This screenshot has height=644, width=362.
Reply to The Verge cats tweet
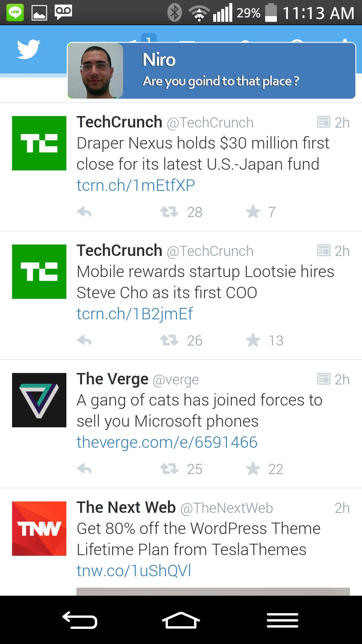[84, 469]
